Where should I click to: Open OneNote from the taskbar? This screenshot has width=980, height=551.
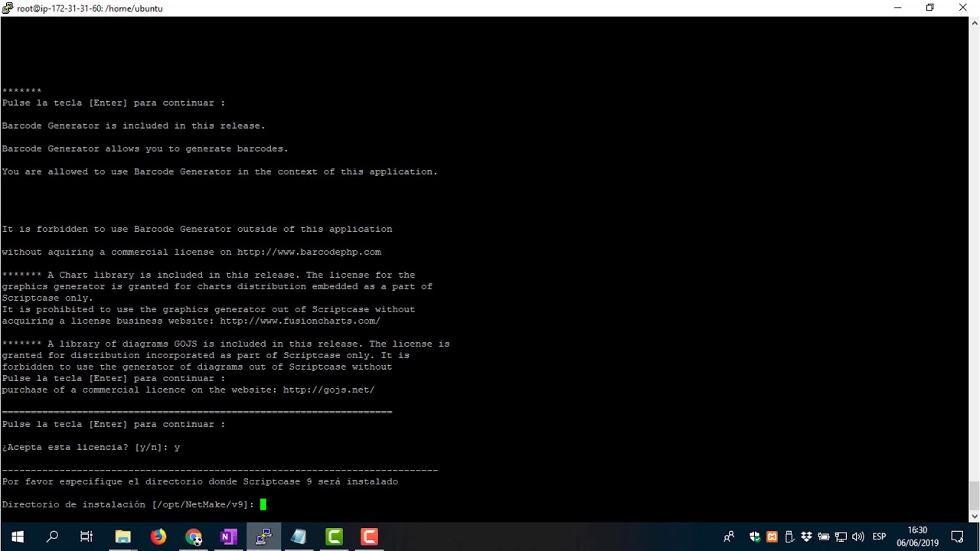pos(228,536)
